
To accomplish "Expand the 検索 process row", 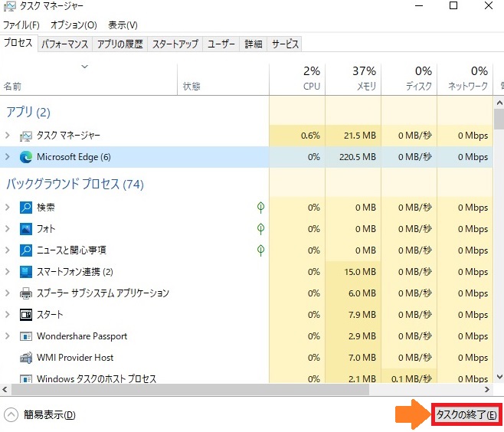I will [8, 208].
